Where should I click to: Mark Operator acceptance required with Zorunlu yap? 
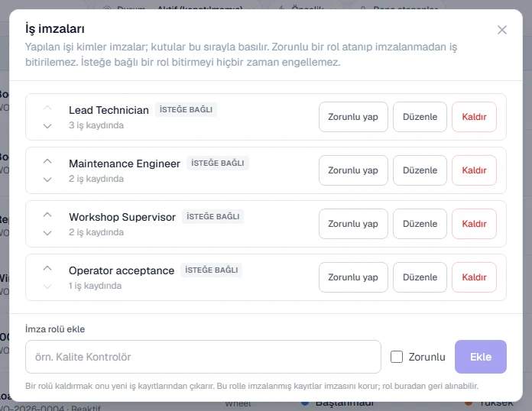(x=353, y=277)
